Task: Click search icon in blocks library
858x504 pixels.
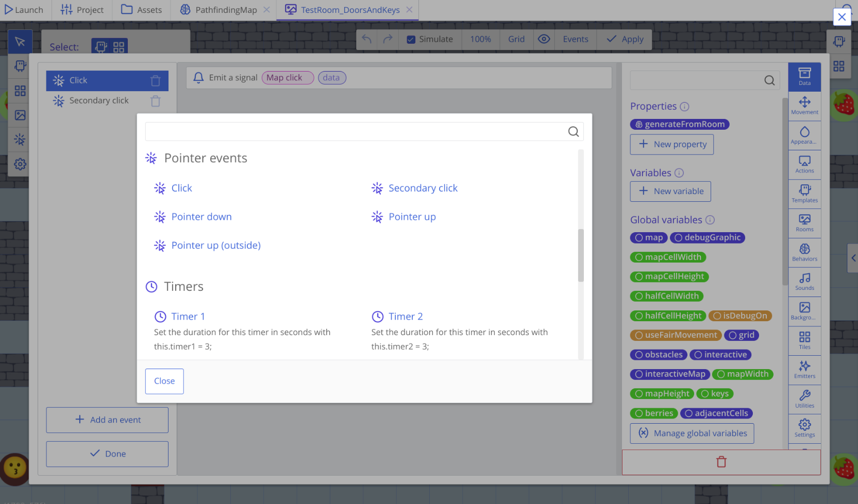Action: point(769,80)
